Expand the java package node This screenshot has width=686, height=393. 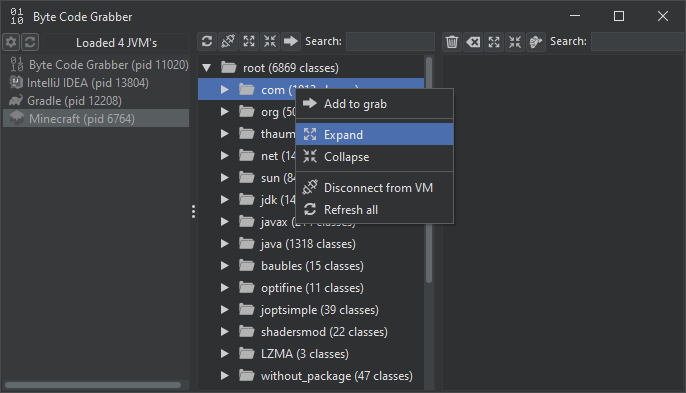click(x=225, y=243)
